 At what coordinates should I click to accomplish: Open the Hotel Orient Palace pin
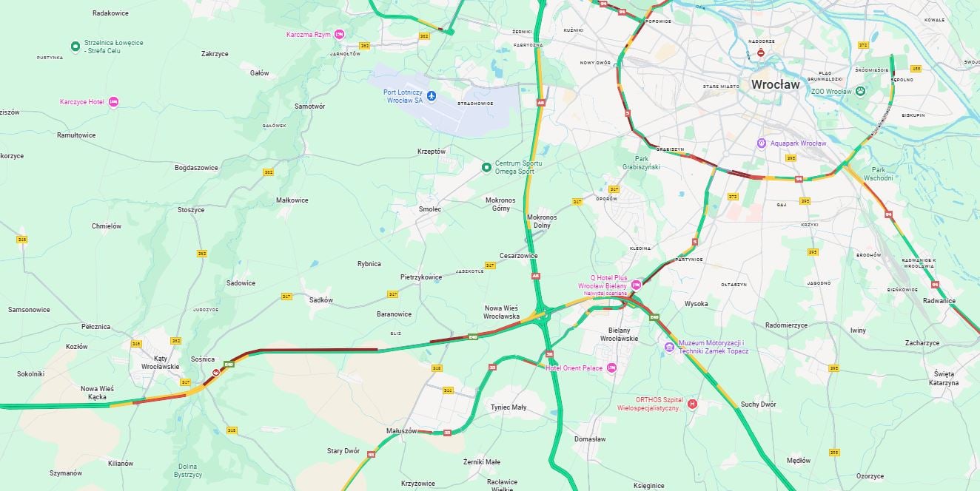click(611, 368)
